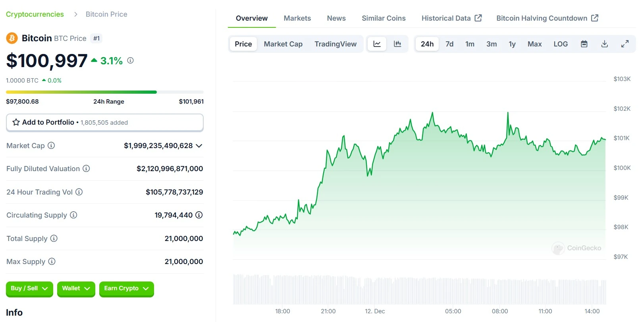
Task: Open the Markets tab
Action: point(297,18)
